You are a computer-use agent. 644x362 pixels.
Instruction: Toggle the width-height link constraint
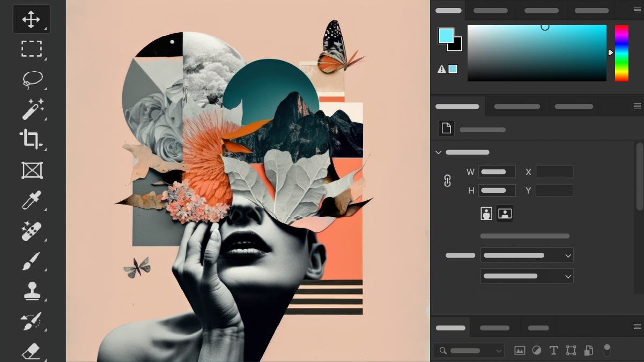[448, 181]
